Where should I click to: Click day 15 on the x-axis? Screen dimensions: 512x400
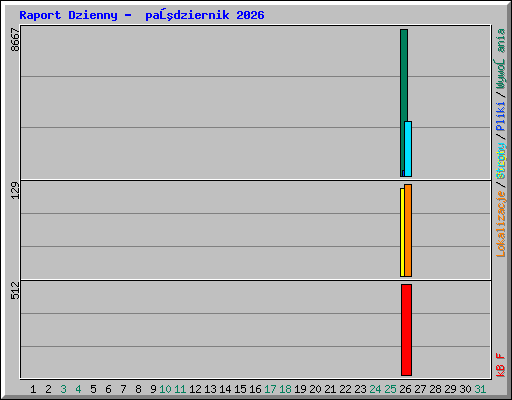tap(240, 389)
